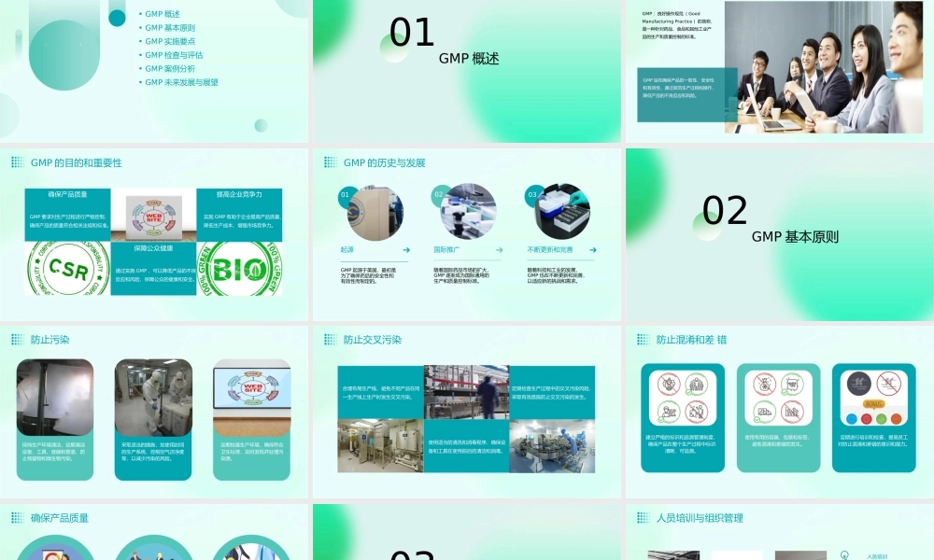Click the '防止污染' slide title

coord(50,340)
